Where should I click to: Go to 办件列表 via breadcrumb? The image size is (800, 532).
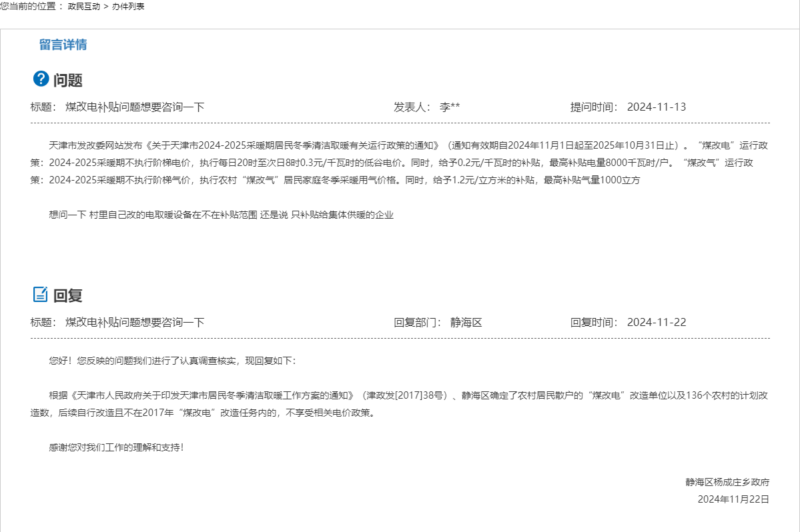point(128,7)
